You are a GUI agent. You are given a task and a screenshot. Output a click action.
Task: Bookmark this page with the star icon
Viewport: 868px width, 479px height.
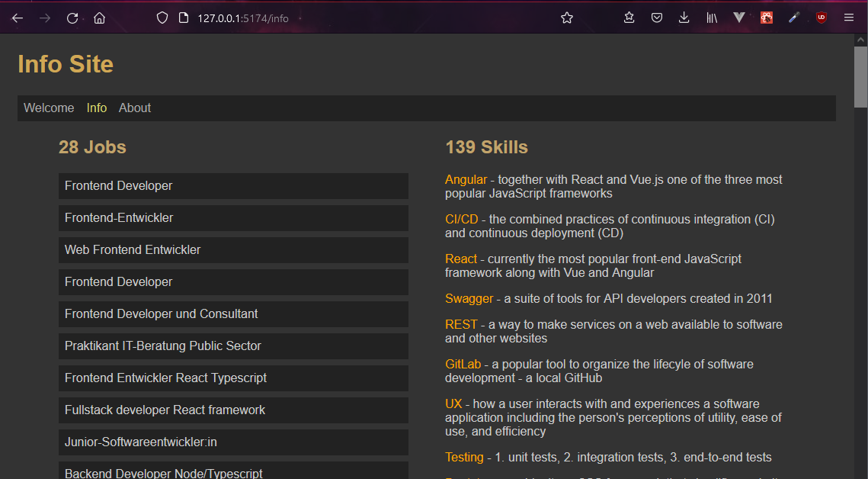pos(567,18)
